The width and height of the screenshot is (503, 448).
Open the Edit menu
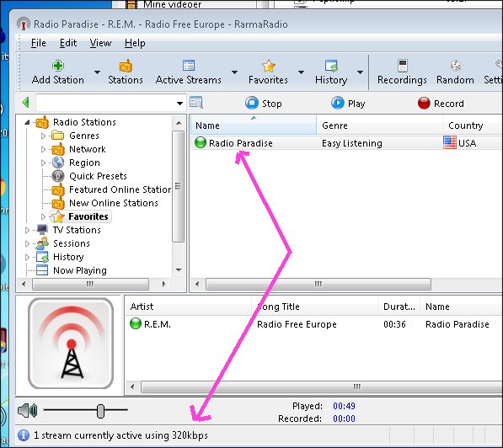pyautogui.click(x=68, y=43)
